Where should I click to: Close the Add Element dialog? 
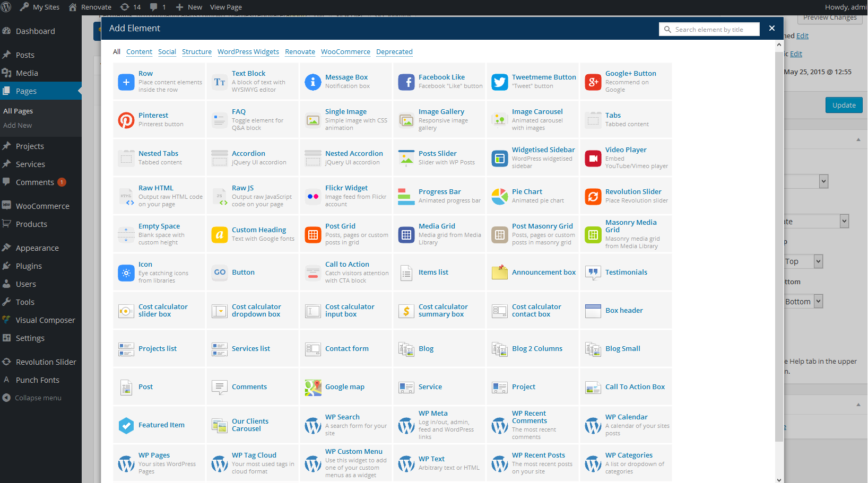pos(772,29)
